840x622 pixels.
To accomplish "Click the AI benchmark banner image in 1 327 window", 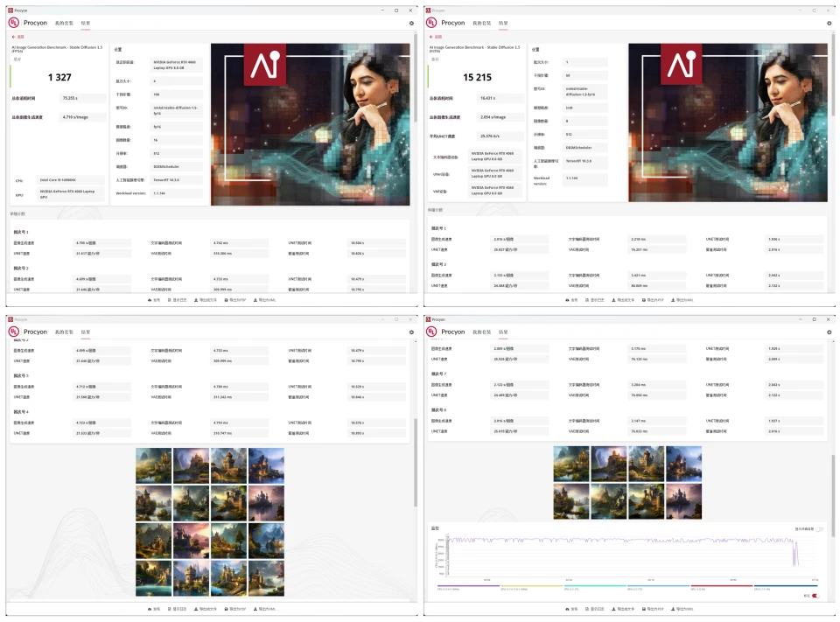I will pyautogui.click(x=310, y=124).
